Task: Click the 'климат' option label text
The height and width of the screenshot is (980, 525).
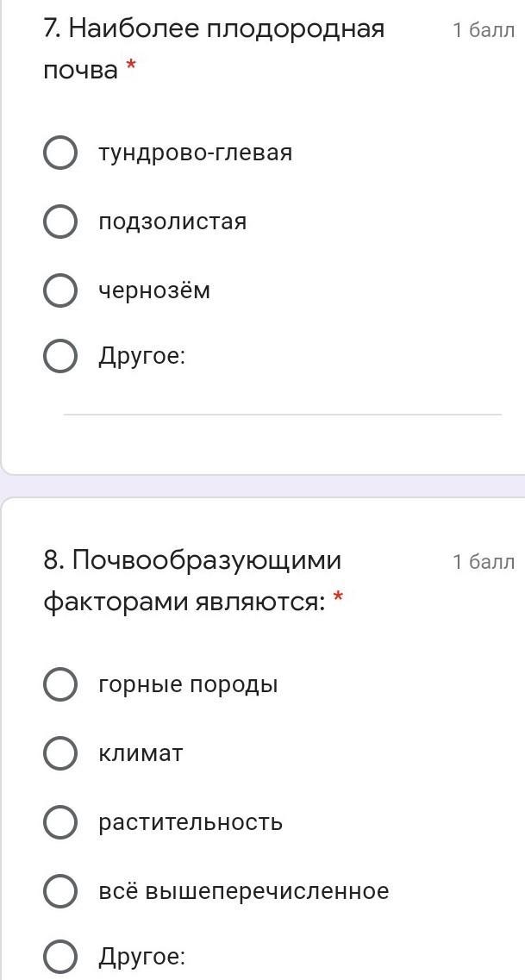Action: pyautogui.click(x=141, y=753)
